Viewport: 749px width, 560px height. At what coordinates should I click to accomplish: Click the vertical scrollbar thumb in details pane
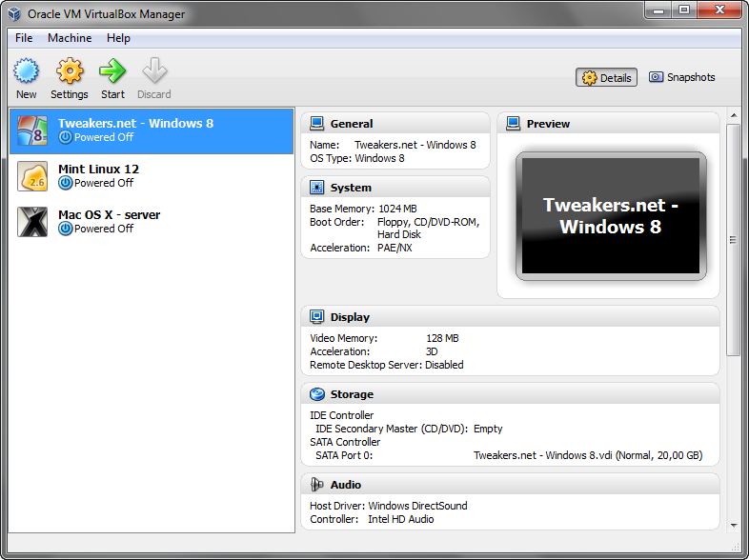(733, 240)
